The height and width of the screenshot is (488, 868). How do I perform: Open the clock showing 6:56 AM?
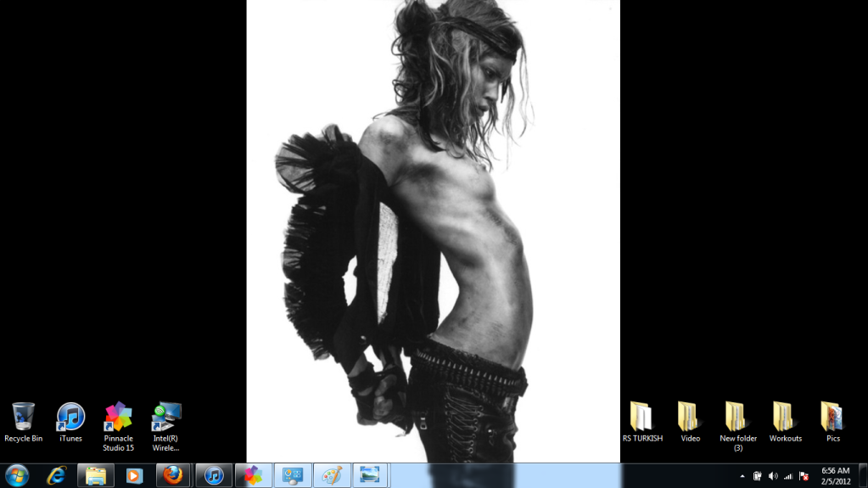pos(836,475)
